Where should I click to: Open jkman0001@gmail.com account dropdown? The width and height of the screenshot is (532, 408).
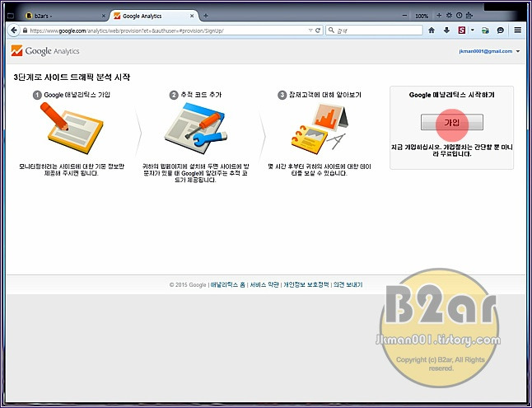tap(489, 51)
